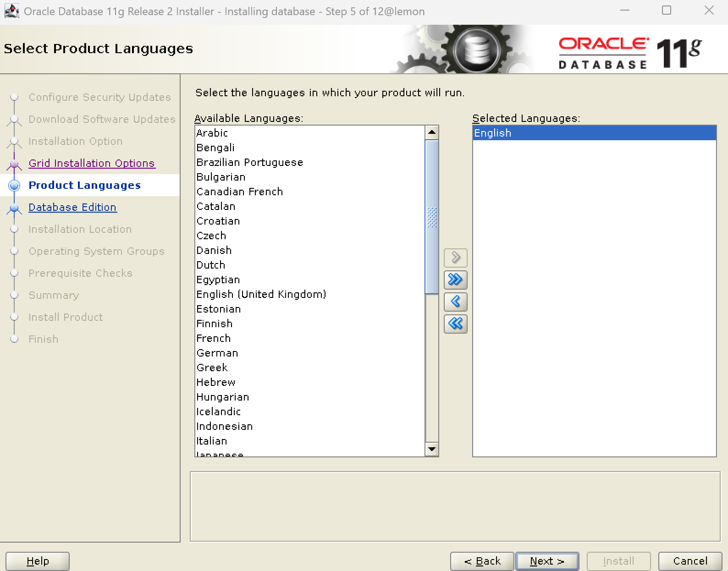Click the Configure Security Updates step
The height and width of the screenshot is (571, 728).
[x=99, y=97]
